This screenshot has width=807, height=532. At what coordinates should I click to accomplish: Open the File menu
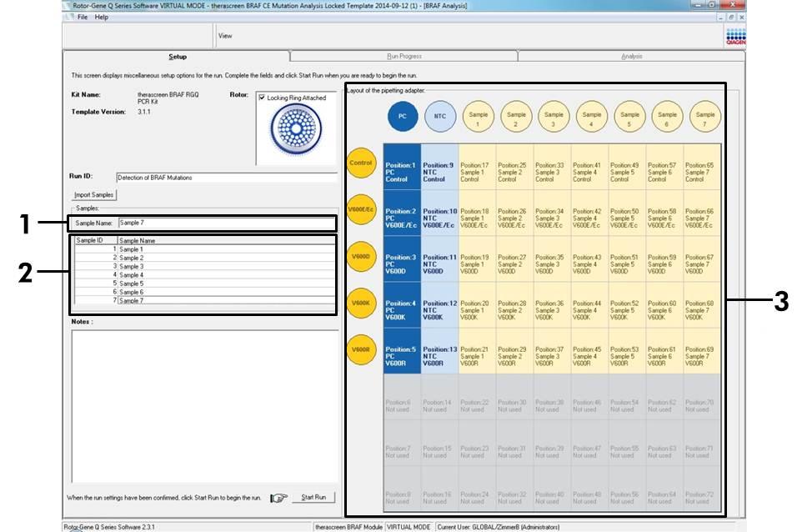(x=83, y=17)
